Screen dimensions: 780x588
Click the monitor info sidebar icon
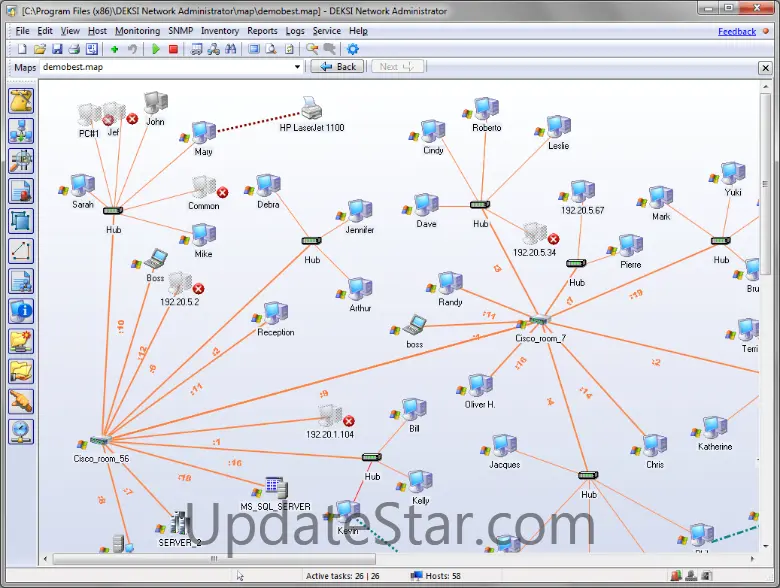[21, 311]
